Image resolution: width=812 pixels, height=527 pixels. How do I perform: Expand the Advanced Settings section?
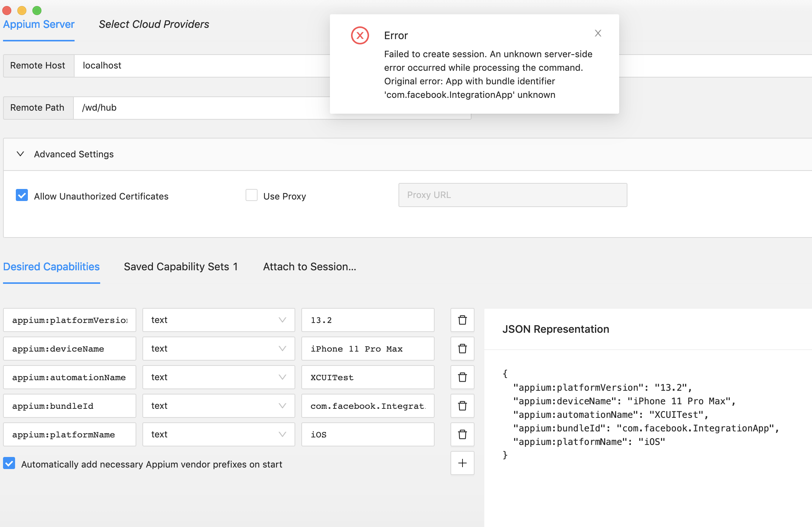[x=20, y=154]
